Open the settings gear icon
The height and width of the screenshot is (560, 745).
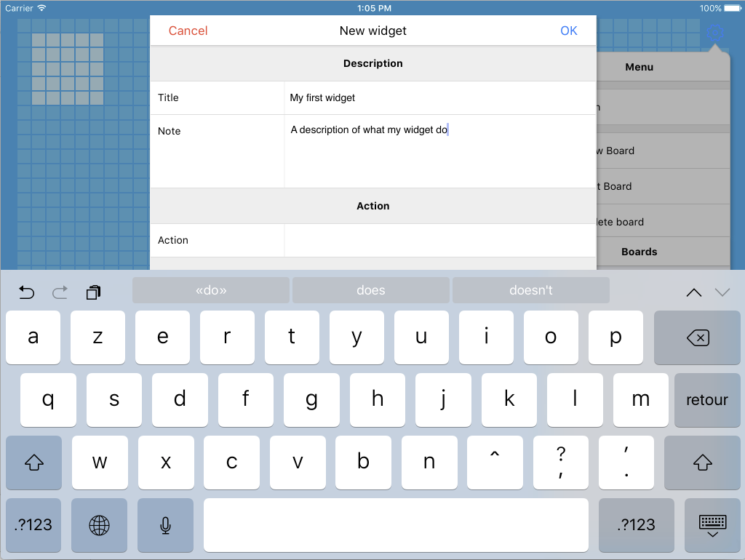point(716,33)
